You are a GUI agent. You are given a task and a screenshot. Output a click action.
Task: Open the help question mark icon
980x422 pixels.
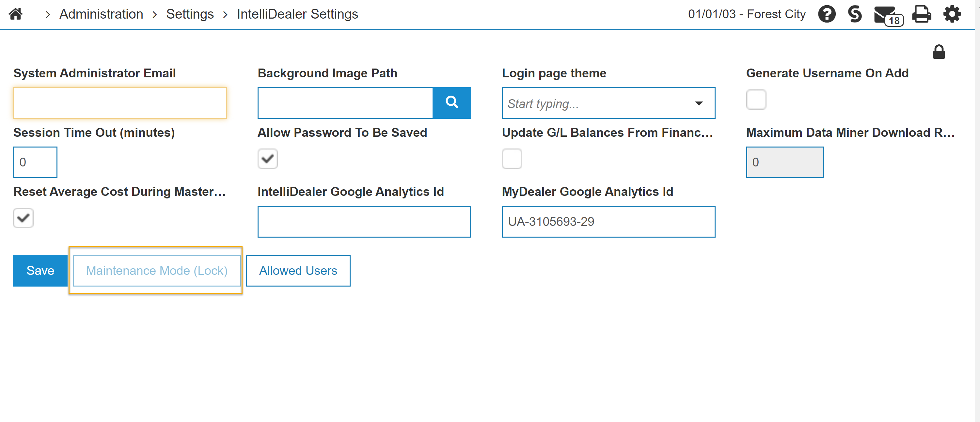(x=827, y=14)
